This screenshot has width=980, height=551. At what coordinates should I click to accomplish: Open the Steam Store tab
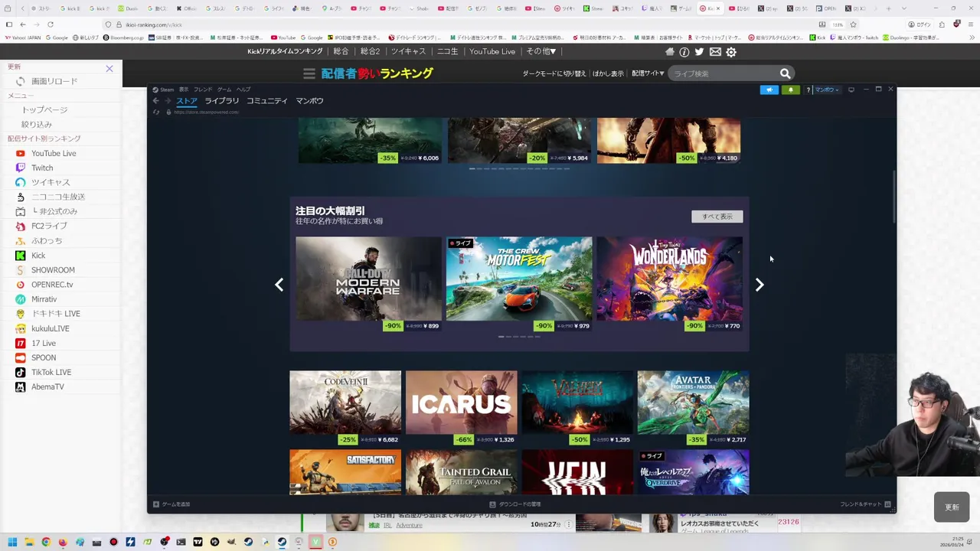point(187,101)
